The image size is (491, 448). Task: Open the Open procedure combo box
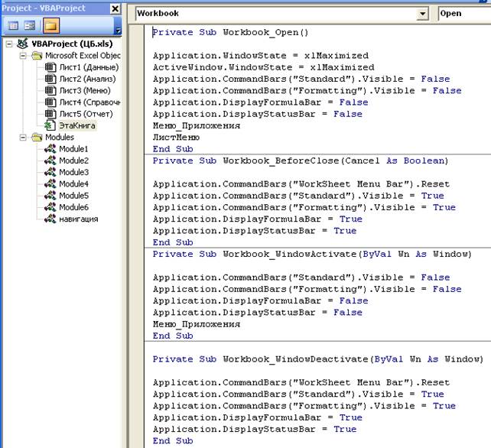[x=464, y=14]
